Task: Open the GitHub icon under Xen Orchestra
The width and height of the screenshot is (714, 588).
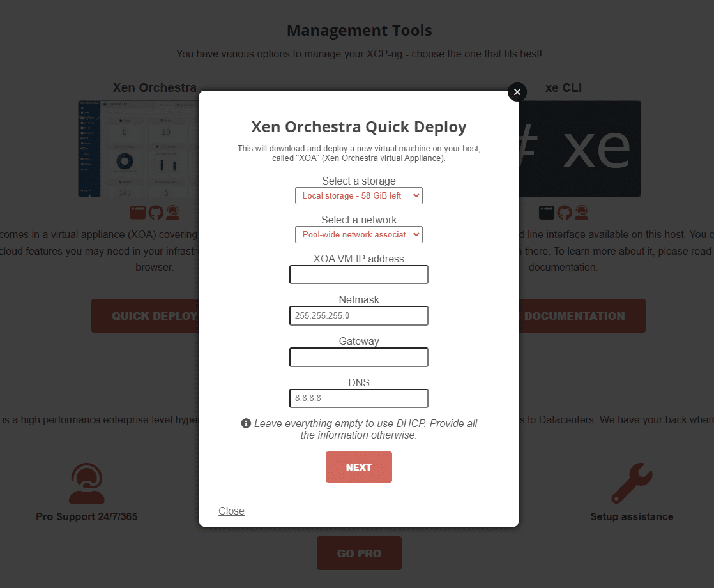Action: 156,213
